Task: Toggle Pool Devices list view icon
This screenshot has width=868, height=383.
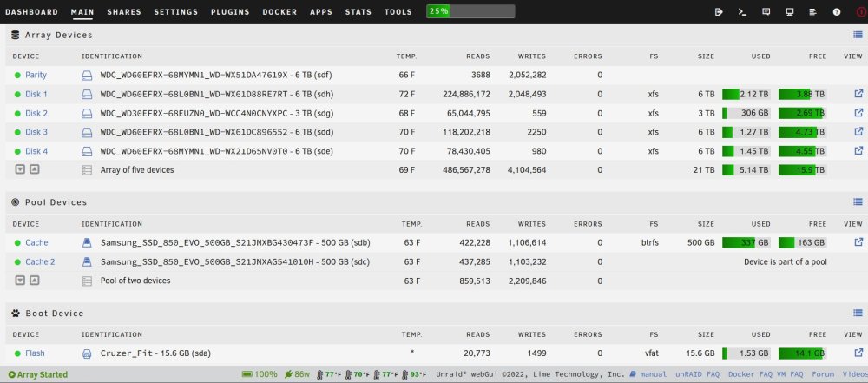Action: (858, 202)
